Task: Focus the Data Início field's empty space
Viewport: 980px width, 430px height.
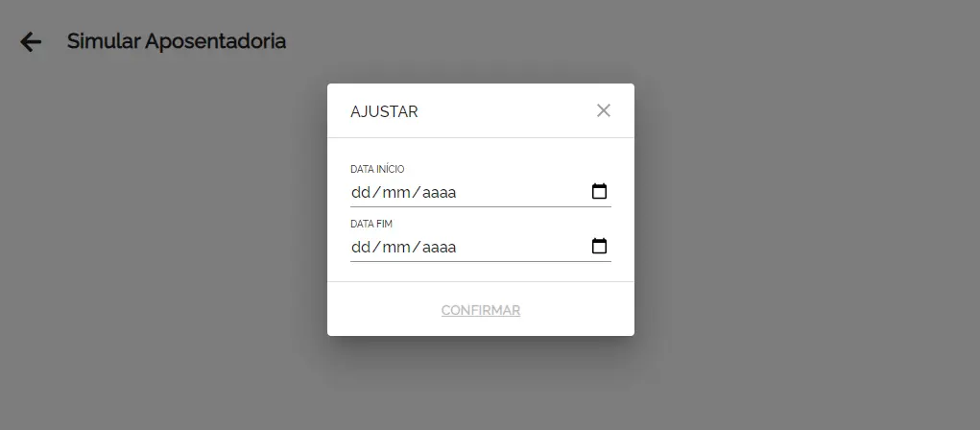Action: 523,193
